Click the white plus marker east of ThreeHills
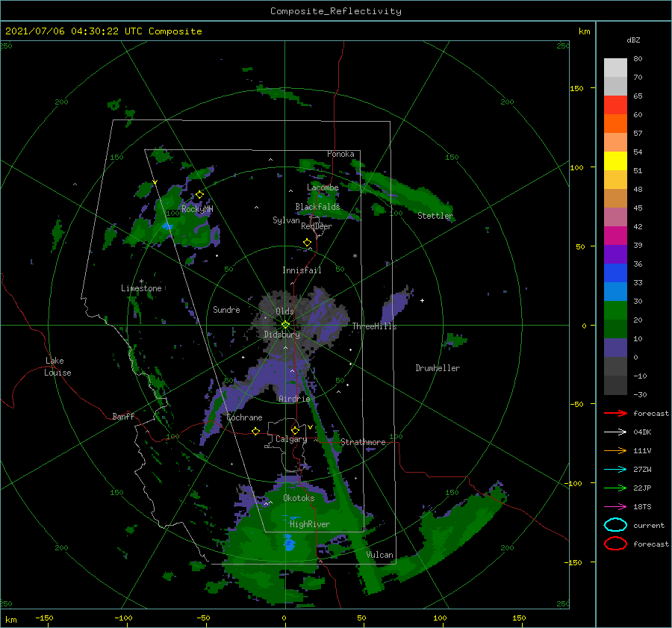Screen dimensions: 672x628 point(422,300)
